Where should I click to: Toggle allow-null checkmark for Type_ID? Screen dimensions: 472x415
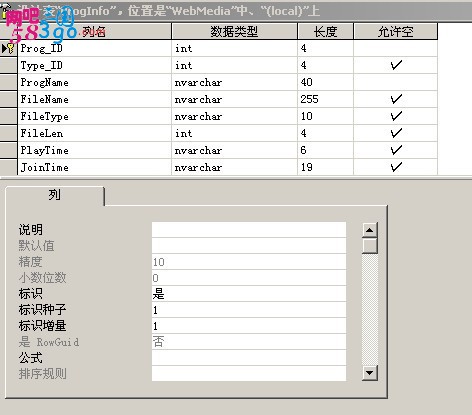point(396,65)
